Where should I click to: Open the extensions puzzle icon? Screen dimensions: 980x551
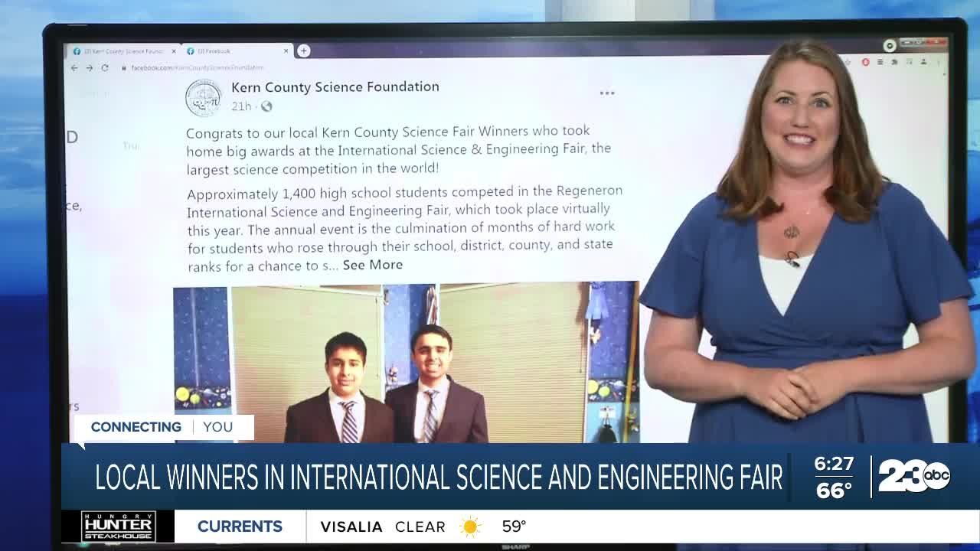[x=894, y=62]
